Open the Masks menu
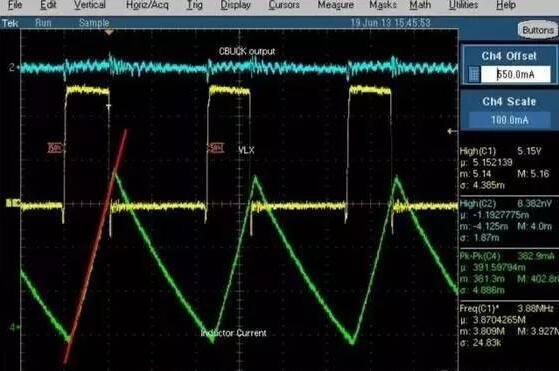Image resolution: width=559 pixels, height=371 pixels. pyautogui.click(x=383, y=5)
